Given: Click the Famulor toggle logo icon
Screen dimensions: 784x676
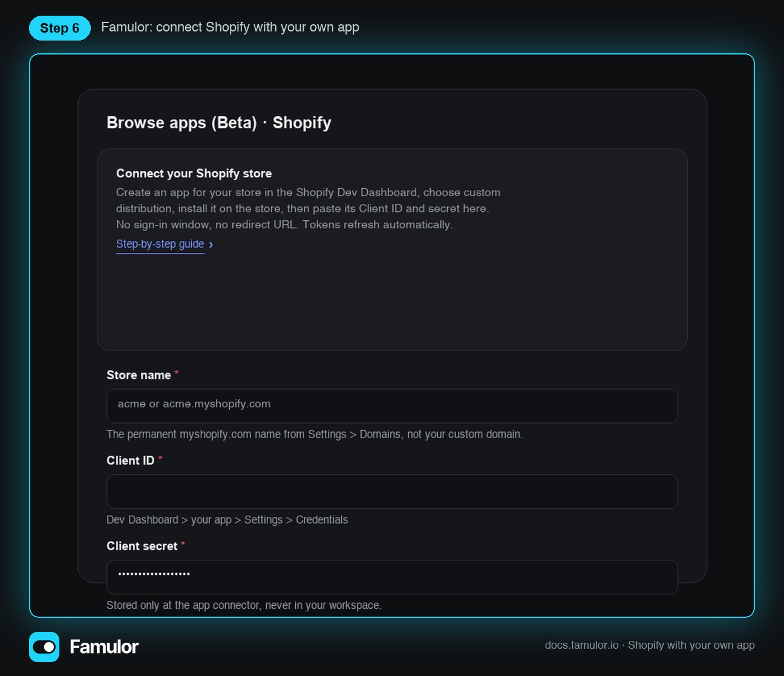Looking at the screenshot, I should click(x=44, y=647).
